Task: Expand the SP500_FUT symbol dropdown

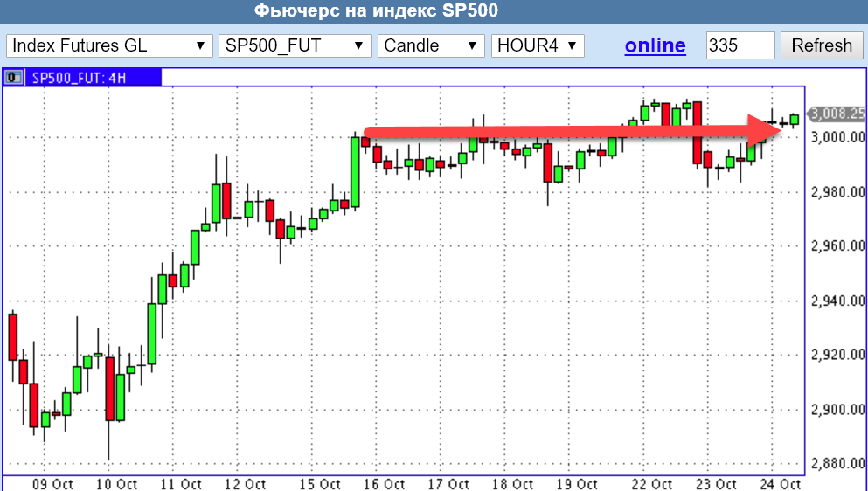Action: pos(295,45)
